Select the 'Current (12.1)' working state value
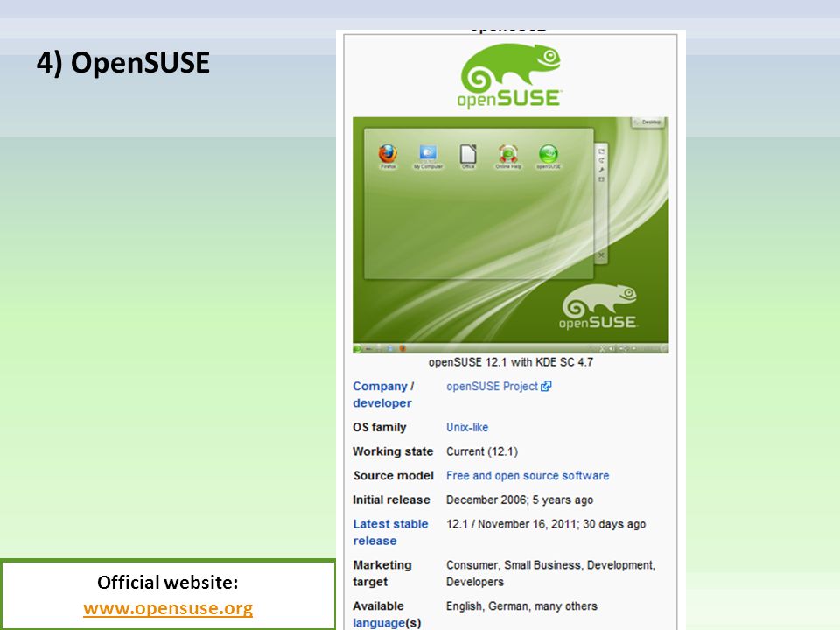The height and width of the screenshot is (630, 840). pyautogui.click(x=482, y=451)
